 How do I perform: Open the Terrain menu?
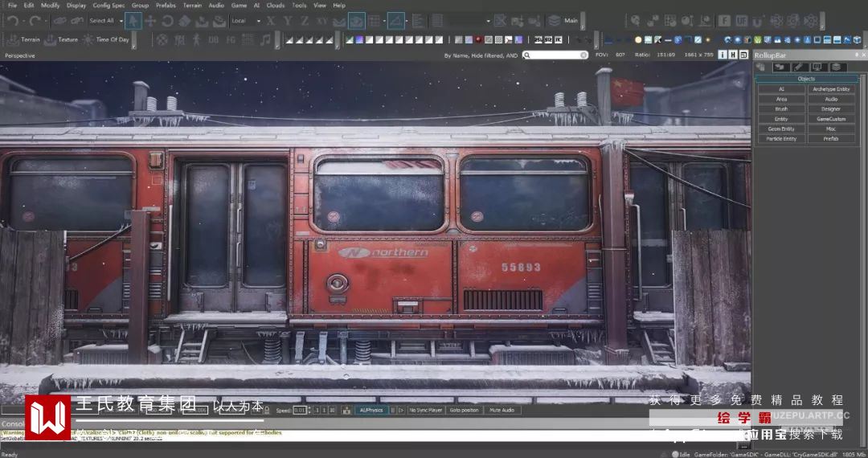point(192,5)
